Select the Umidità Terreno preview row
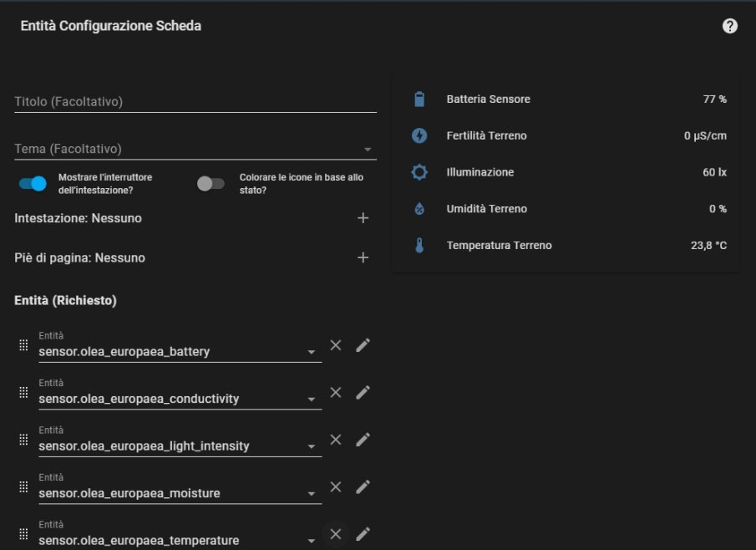 (565, 209)
